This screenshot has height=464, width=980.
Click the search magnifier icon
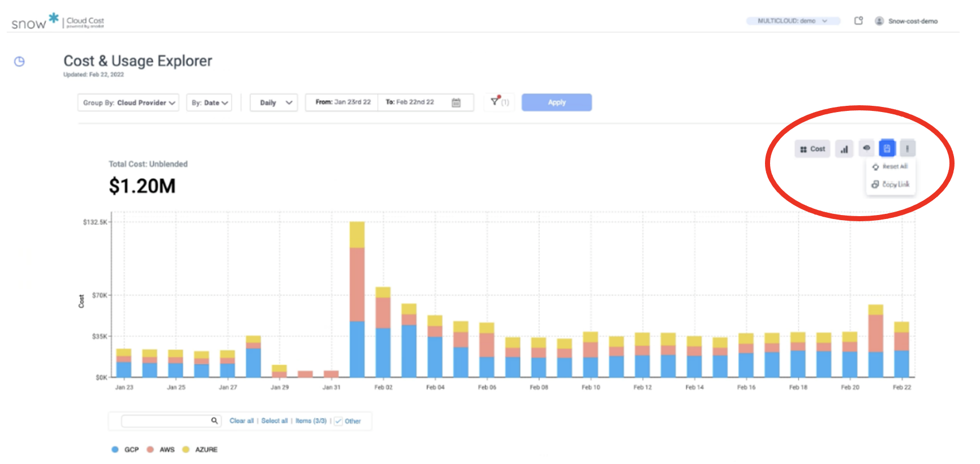pos(214,420)
